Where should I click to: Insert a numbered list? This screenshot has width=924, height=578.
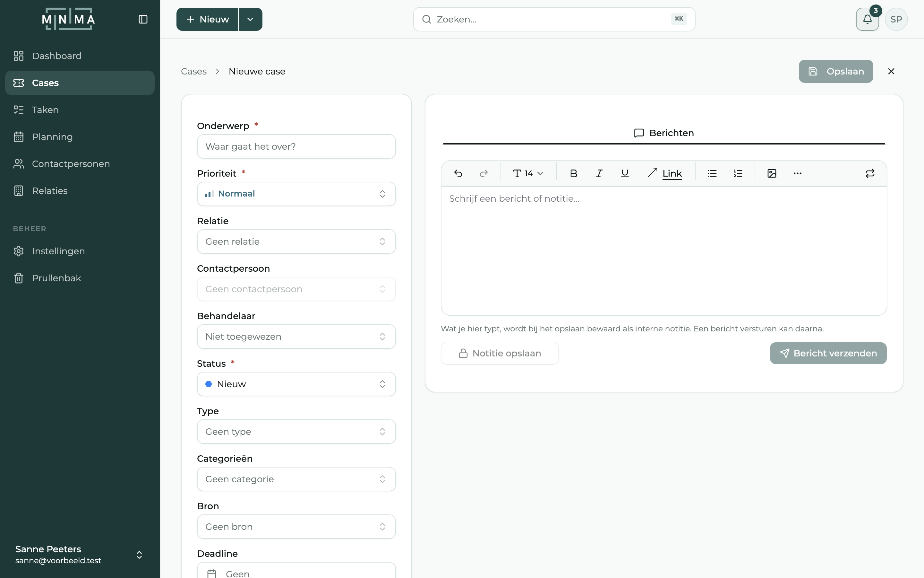(x=738, y=173)
